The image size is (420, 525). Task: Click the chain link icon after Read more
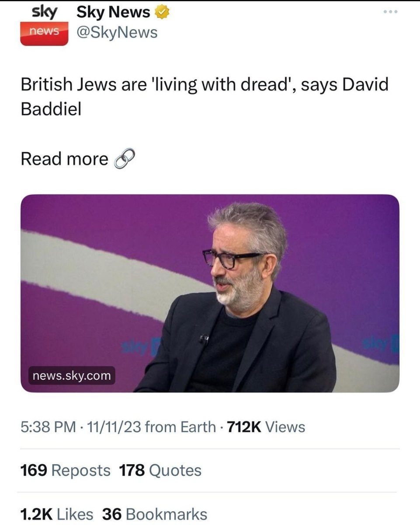pyautogui.click(x=125, y=160)
